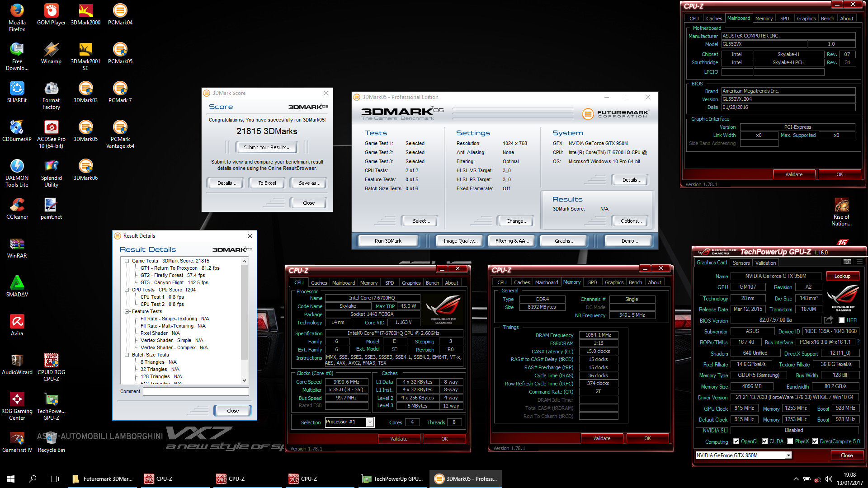Launch GOM Player from the desktop
The width and height of the screenshot is (868, 488).
(51, 14)
